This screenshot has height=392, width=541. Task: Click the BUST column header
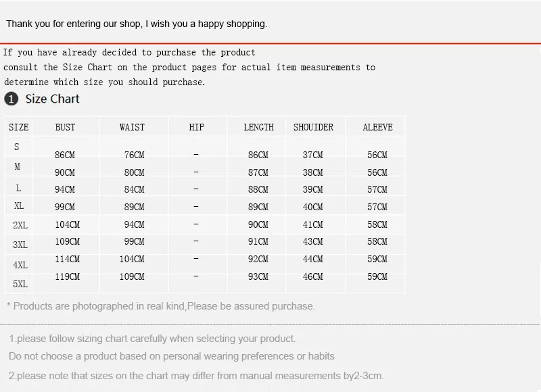65,127
